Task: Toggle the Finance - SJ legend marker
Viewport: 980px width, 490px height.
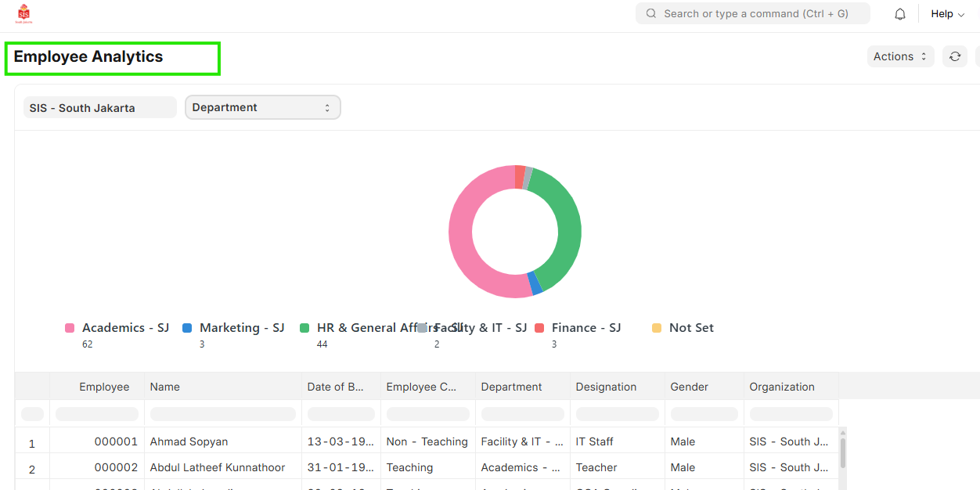Action: [x=539, y=328]
